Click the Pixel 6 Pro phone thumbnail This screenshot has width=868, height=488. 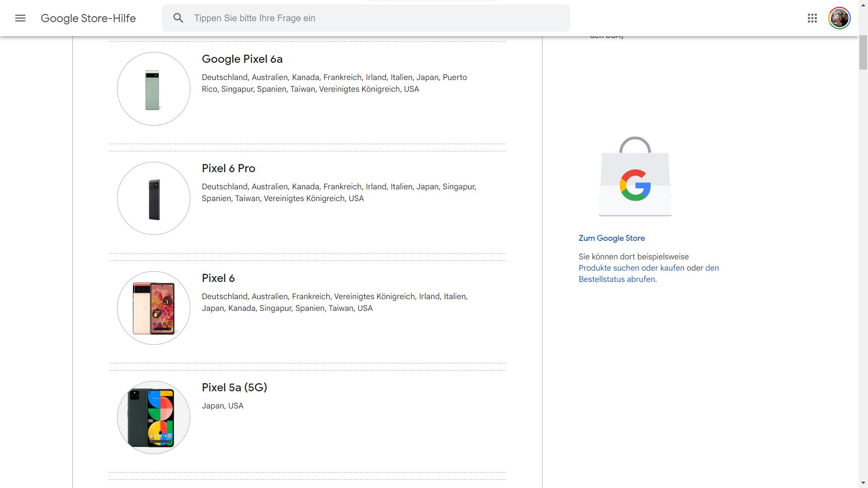click(x=153, y=198)
